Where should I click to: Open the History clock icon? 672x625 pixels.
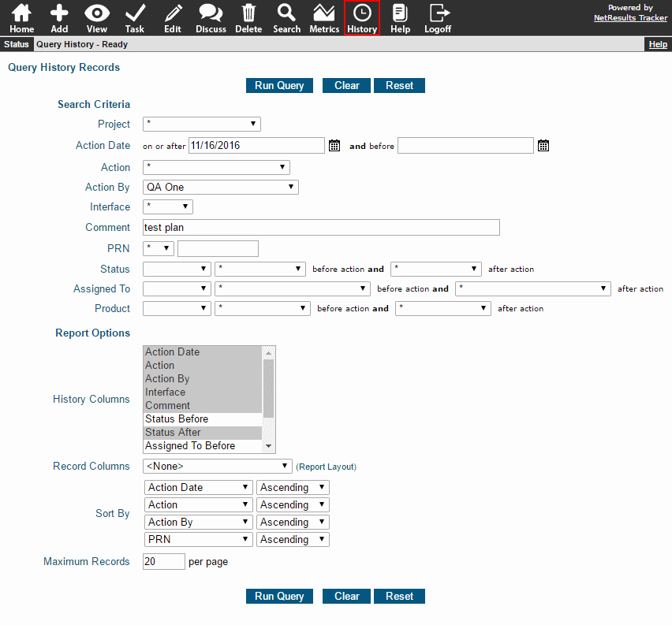(x=362, y=18)
